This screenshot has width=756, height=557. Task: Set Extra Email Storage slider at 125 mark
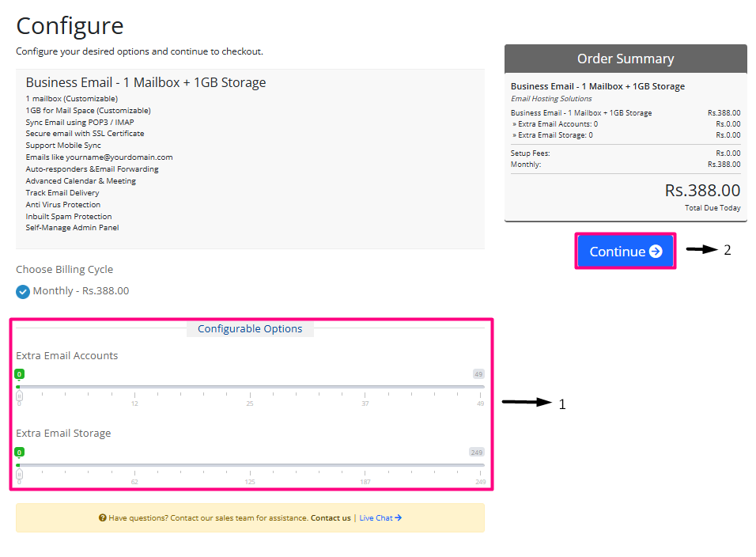point(250,464)
